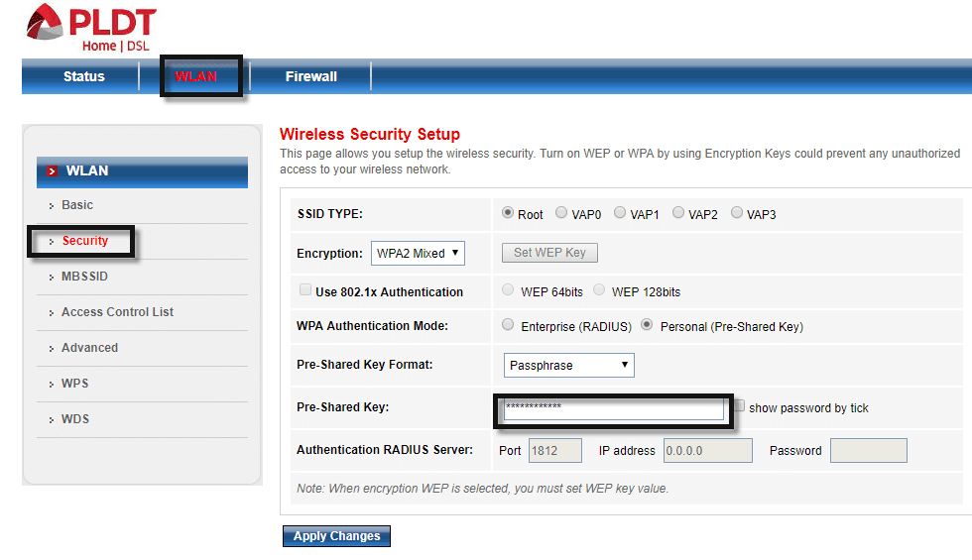
Task: Tick show password by tick checkbox
Action: click(739, 405)
